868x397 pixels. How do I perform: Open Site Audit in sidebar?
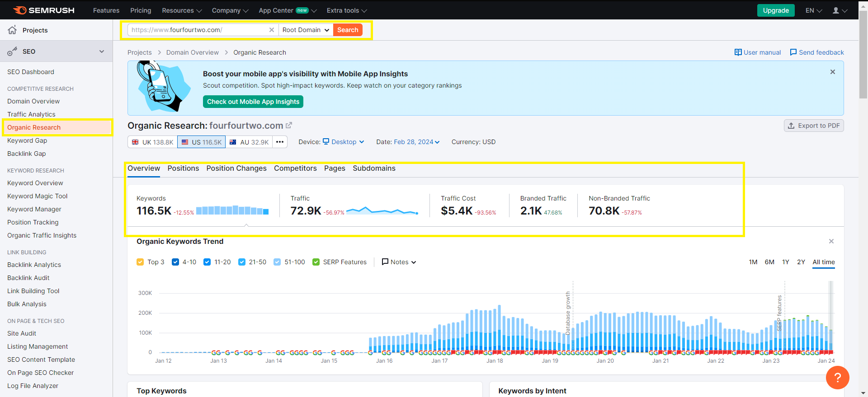[x=22, y=333]
